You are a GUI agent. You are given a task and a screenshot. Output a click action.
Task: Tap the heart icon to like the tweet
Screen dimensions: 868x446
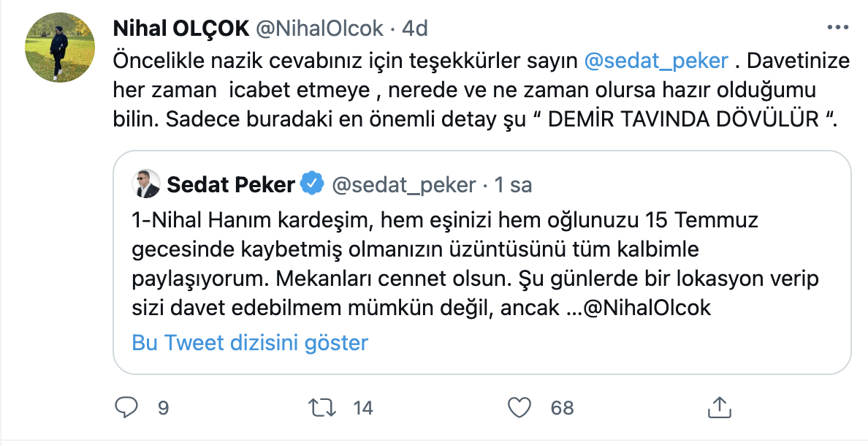coord(519,407)
